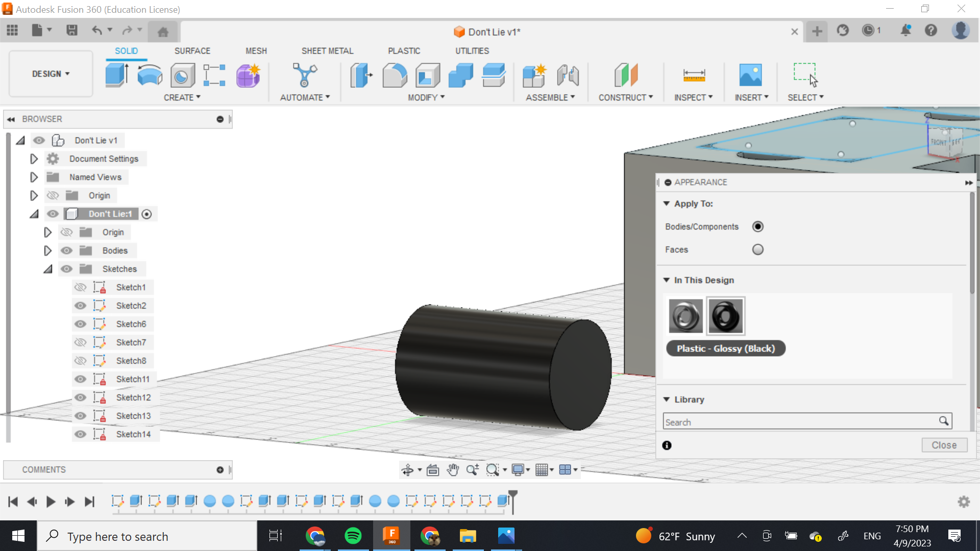
Task: Click the Revolve tool icon
Action: [x=150, y=76]
